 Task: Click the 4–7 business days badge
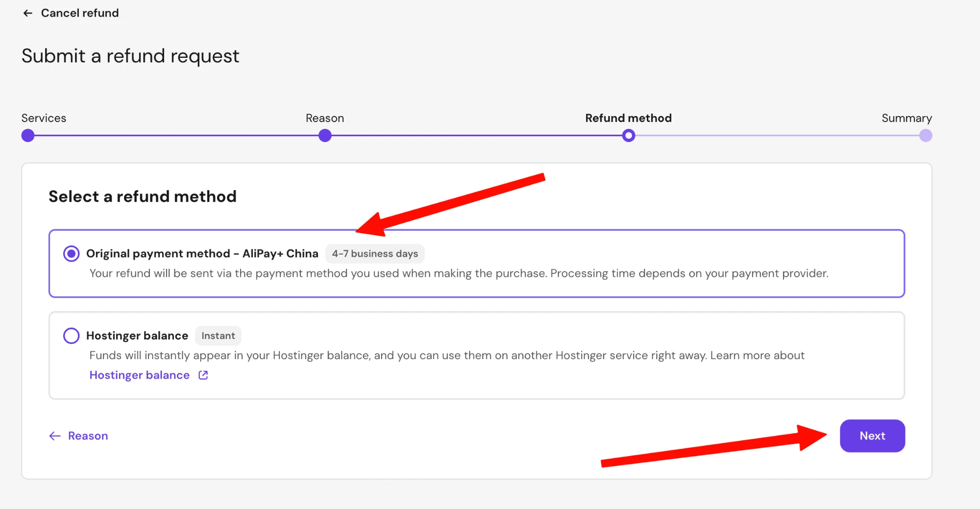coord(375,254)
